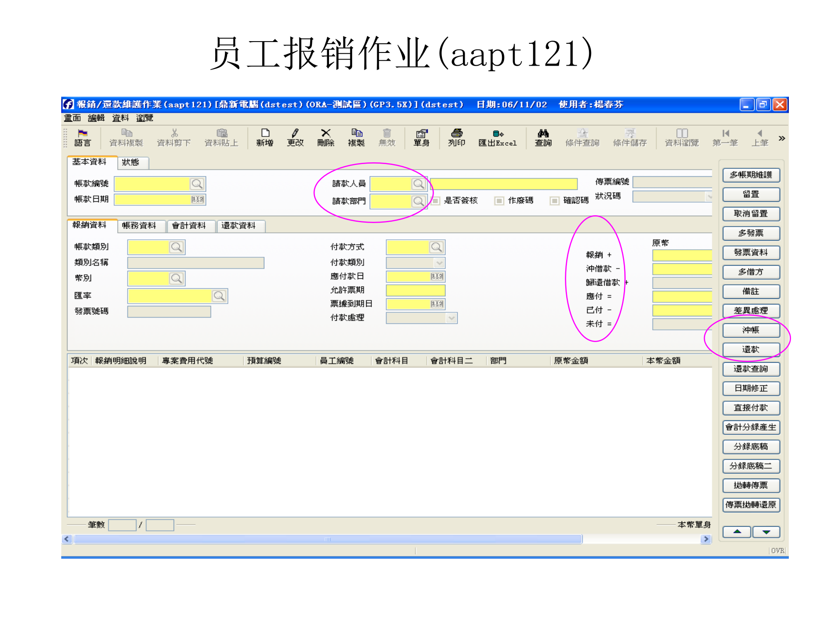Open the 編輯 menu
The width and height of the screenshot is (840, 630).
point(96,118)
